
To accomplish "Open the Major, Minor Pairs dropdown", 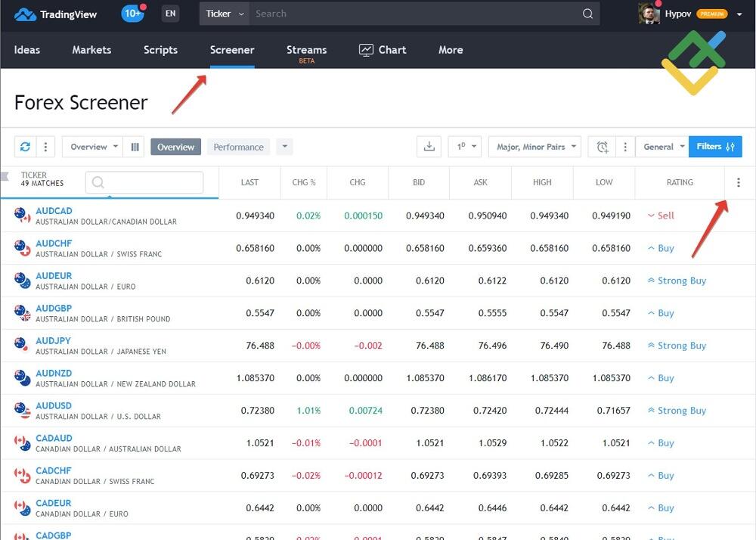I will point(534,147).
